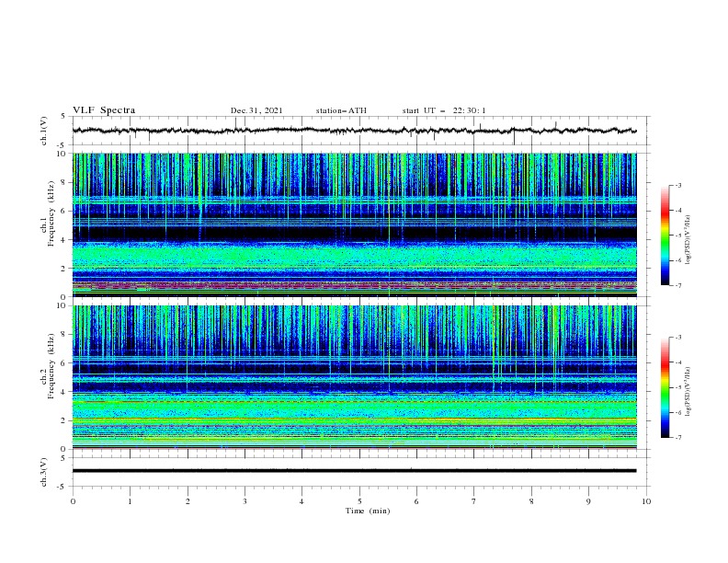Click "-3" on the ch.2 color scale

click(x=677, y=338)
